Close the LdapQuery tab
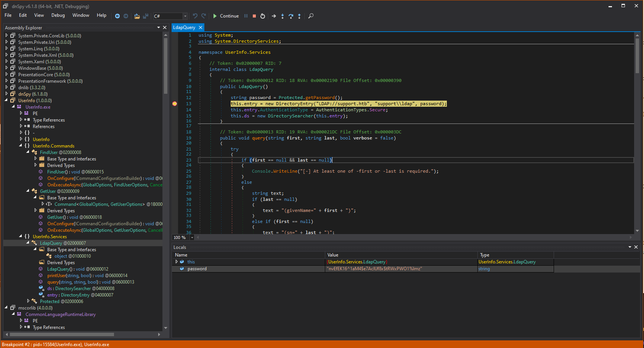The height and width of the screenshot is (348, 644). click(x=201, y=27)
